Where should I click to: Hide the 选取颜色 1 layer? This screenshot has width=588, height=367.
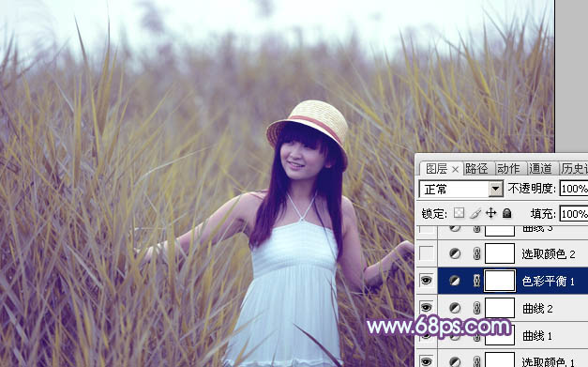pyautogui.click(x=426, y=361)
